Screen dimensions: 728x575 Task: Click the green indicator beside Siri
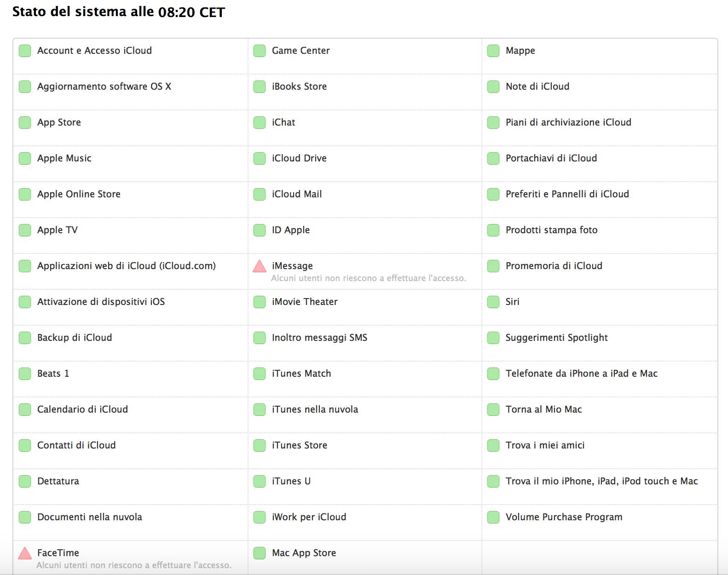pyautogui.click(x=493, y=302)
